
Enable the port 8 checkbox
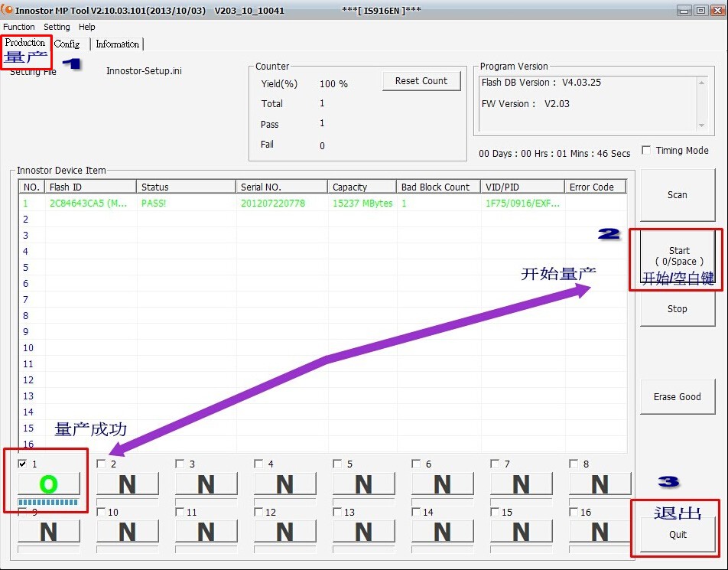click(x=574, y=464)
